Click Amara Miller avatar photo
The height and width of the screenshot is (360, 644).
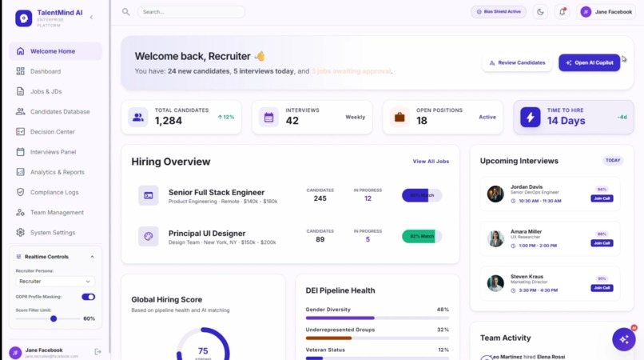(x=495, y=238)
